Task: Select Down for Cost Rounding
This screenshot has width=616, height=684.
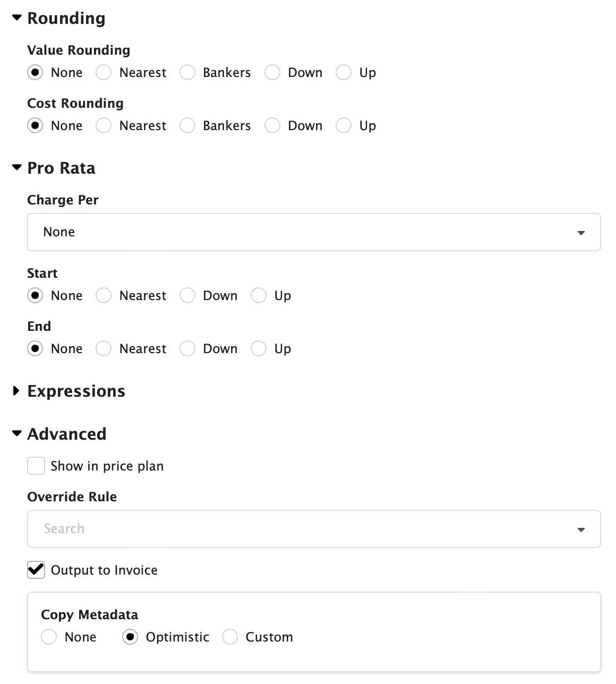Action: (272, 126)
